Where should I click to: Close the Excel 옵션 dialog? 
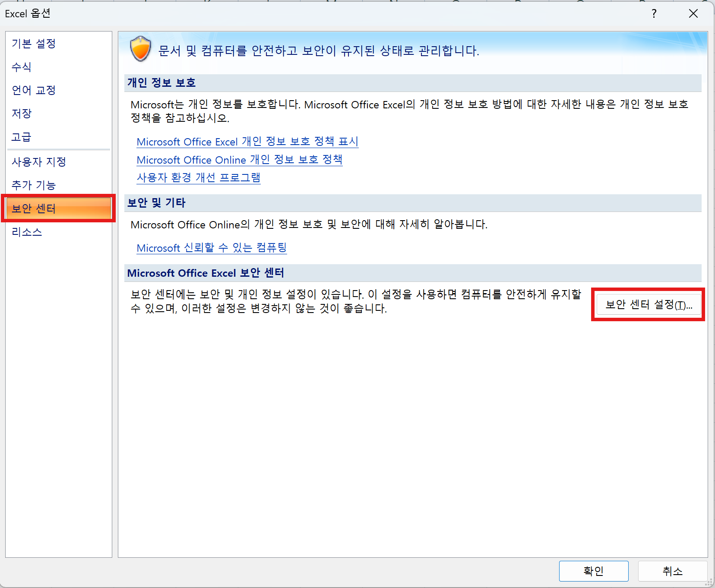click(693, 13)
